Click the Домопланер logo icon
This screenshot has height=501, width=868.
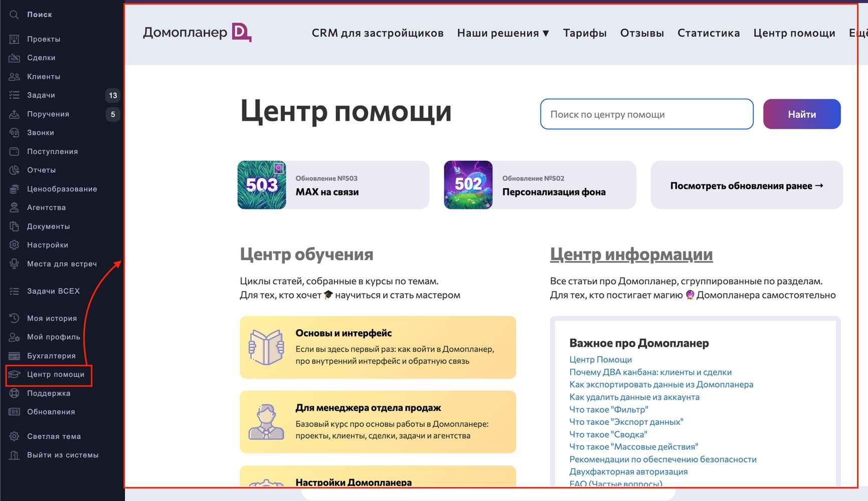pyautogui.click(x=241, y=33)
